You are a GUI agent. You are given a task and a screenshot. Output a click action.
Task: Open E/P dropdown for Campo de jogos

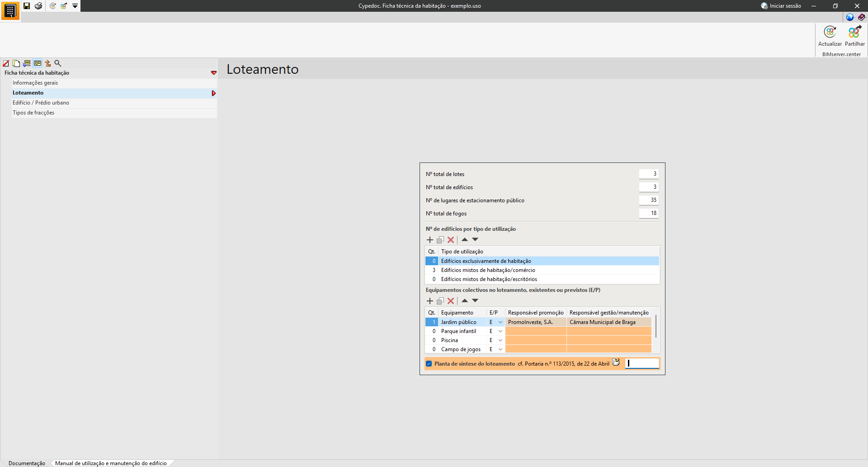[500, 349]
